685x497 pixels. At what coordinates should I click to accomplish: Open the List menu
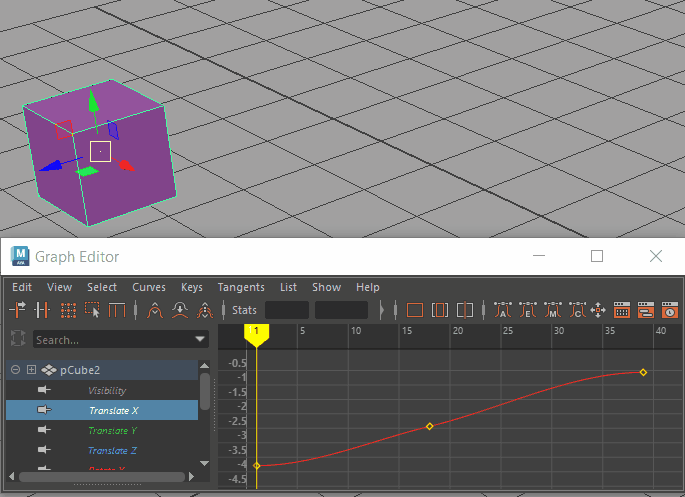288,287
